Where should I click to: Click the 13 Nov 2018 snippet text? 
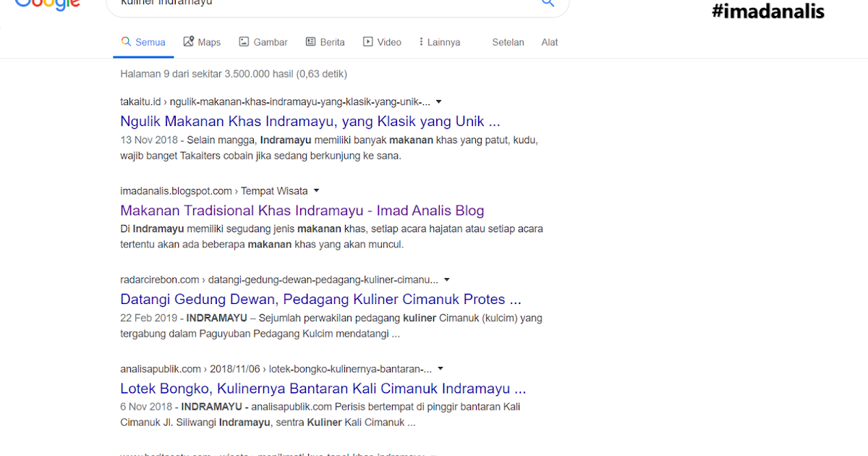[329, 148]
